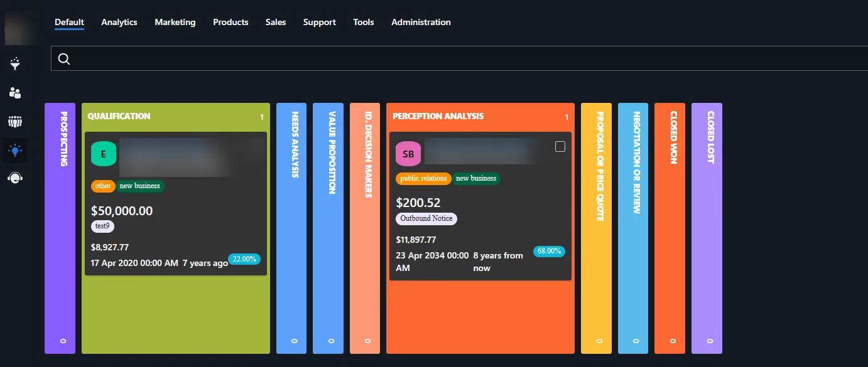This screenshot has width=868, height=367.
Task: Click the 68.00% probability badge
Action: (x=549, y=251)
